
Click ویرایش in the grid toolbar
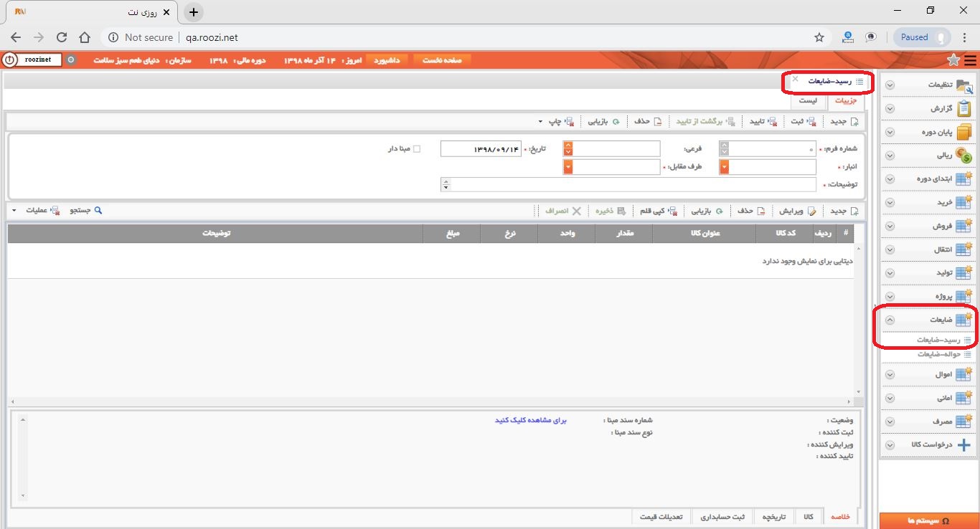tap(798, 211)
